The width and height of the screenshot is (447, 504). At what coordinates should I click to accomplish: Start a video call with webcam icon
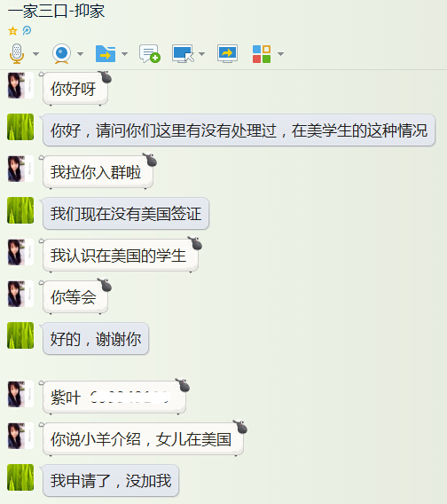pyautogui.click(x=61, y=53)
